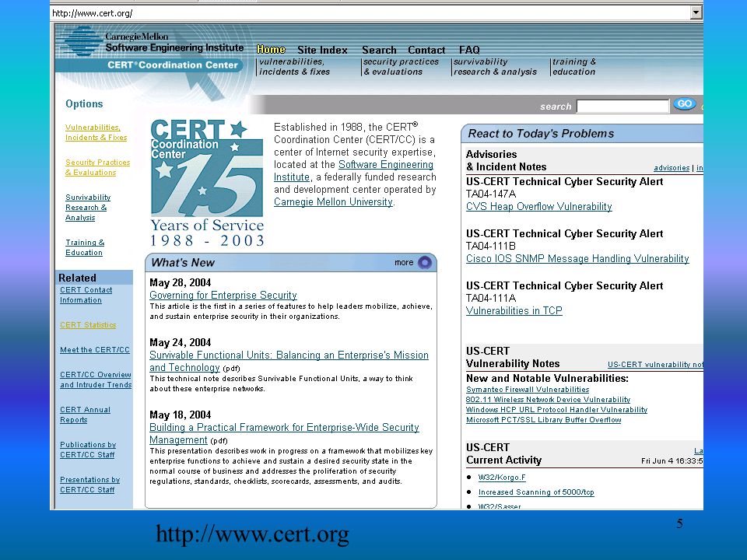Open Windows HCP URL Protocol Handler Vulnerability
The image size is (747, 560).
click(556, 410)
